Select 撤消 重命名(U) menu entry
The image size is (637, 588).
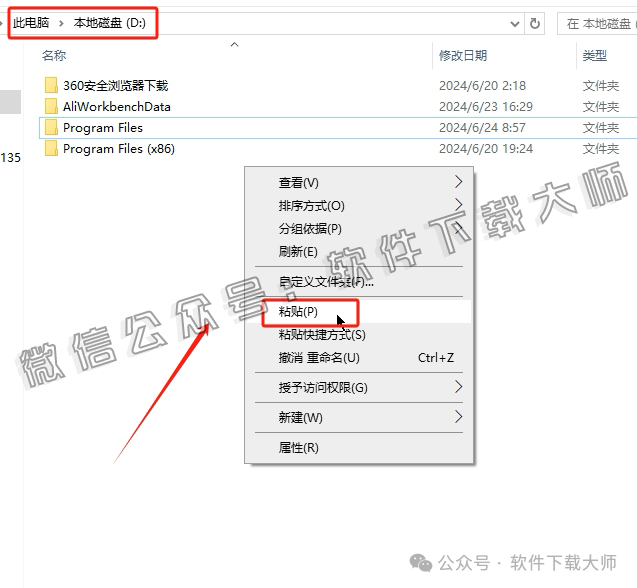[359, 358]
